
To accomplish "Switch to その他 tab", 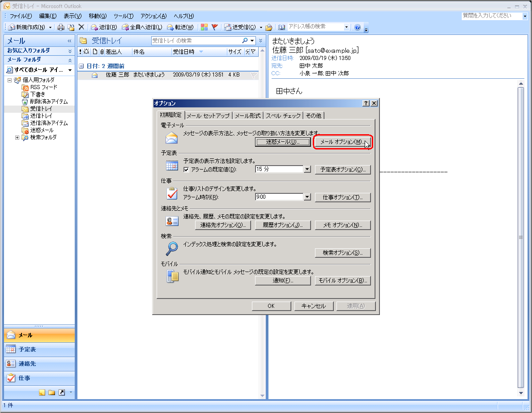I will pos(314,116).
